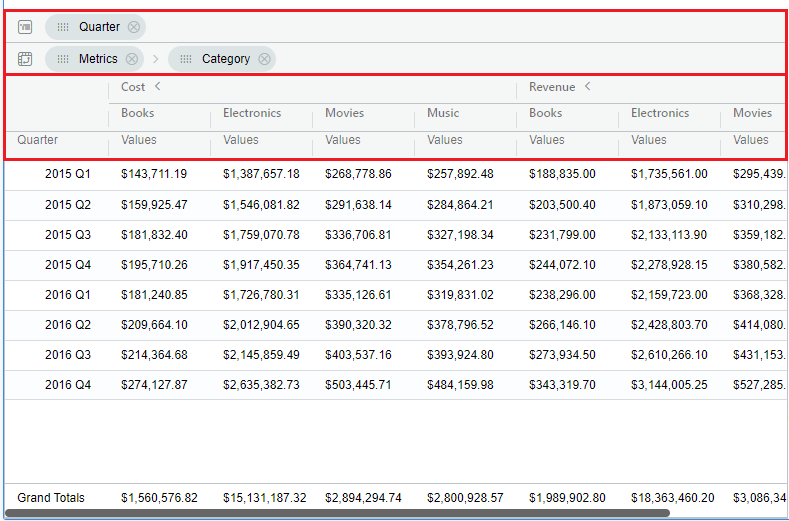789x521 pixels.
Task: Collapse the Revenue column group
Action: point(588,87)
